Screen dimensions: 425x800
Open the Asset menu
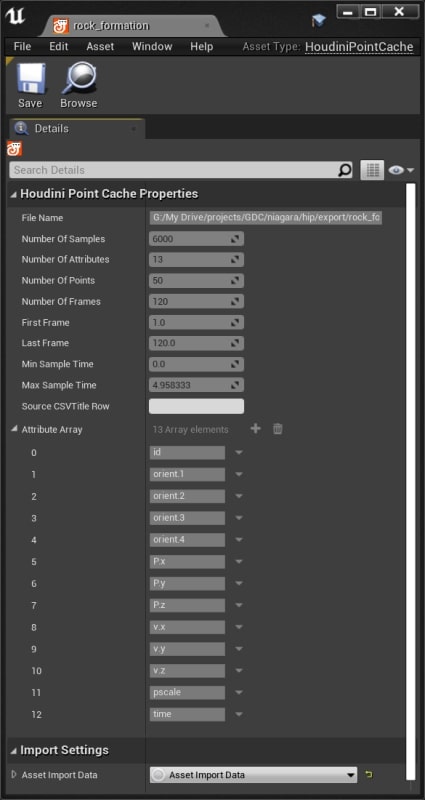(100, 46)
